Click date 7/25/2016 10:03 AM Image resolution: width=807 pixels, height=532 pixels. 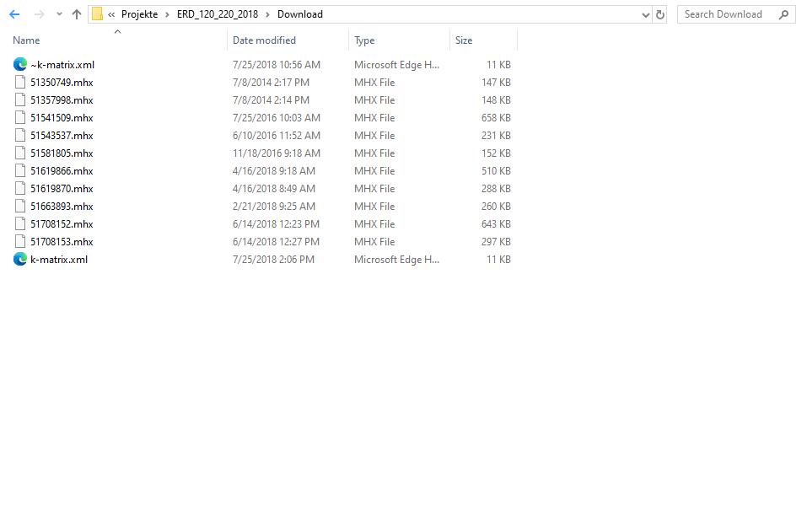point(277,118)
